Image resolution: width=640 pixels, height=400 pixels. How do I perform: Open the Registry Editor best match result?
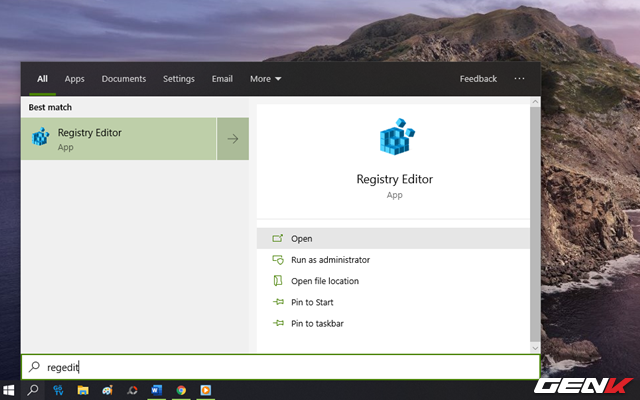118,139
